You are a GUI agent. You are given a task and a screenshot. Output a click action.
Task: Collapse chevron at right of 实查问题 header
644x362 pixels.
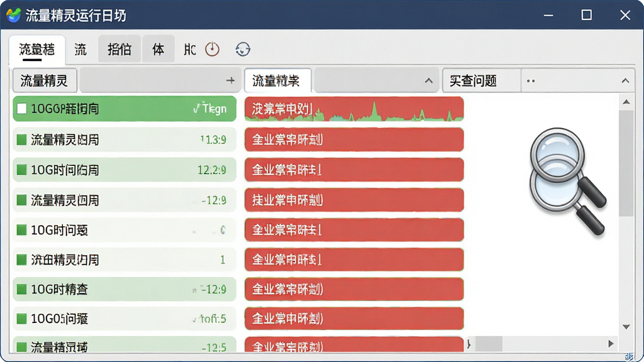[x=625, y=81]
